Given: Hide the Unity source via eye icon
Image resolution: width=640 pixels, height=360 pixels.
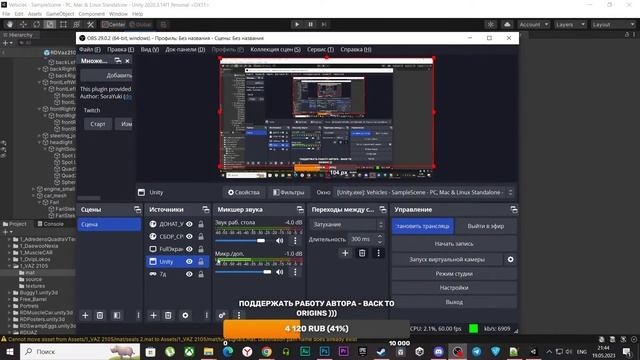Looking at the screenshot, I should pos(189,262).
